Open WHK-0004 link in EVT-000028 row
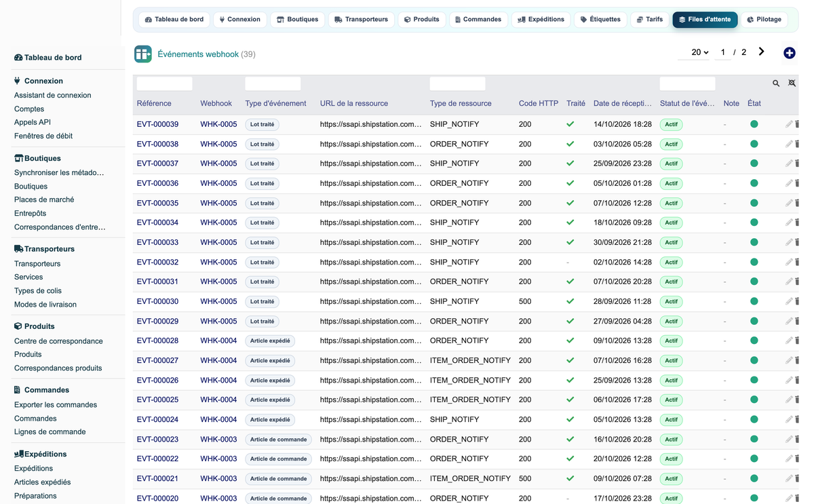 click(218, 341)
